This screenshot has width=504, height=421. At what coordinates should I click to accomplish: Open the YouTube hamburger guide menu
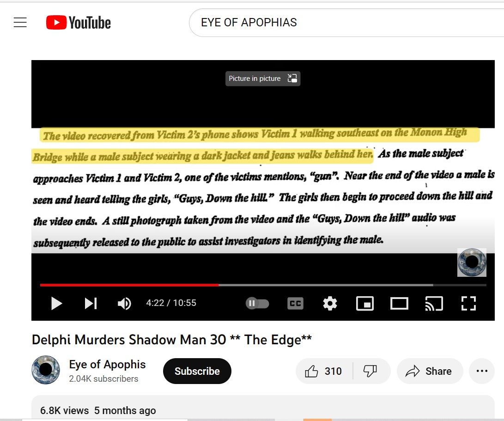click(20, 23)
